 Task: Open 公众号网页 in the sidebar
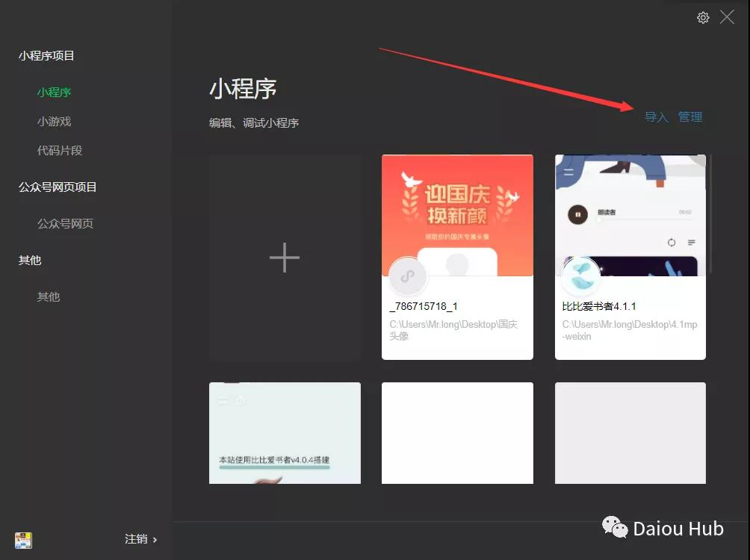tap(65, 223)
